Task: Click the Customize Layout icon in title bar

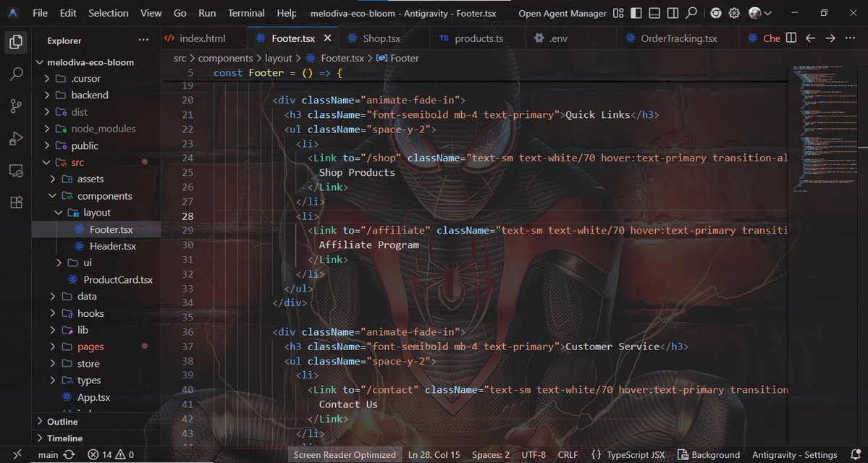Action: coord(618,13)
